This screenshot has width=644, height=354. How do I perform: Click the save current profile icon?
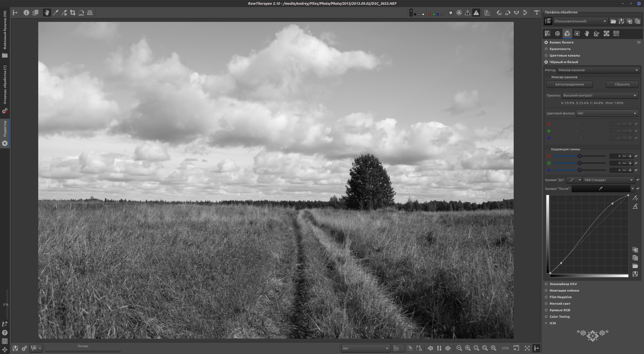point(621,21)
